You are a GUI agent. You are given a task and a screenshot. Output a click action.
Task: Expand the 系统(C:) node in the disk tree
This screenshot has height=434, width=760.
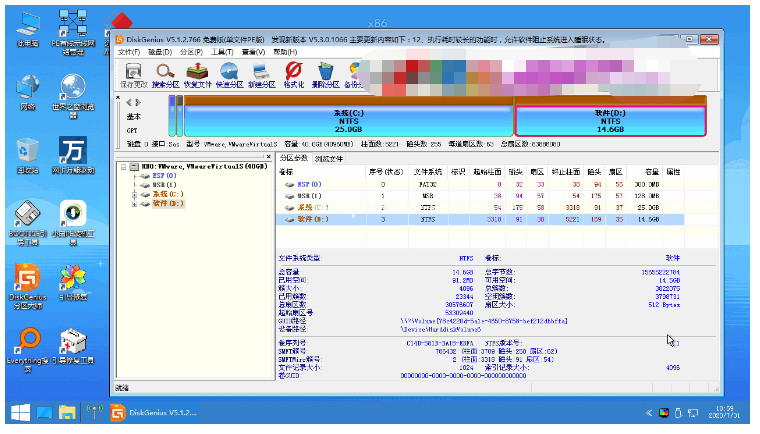tap(133, 194)
